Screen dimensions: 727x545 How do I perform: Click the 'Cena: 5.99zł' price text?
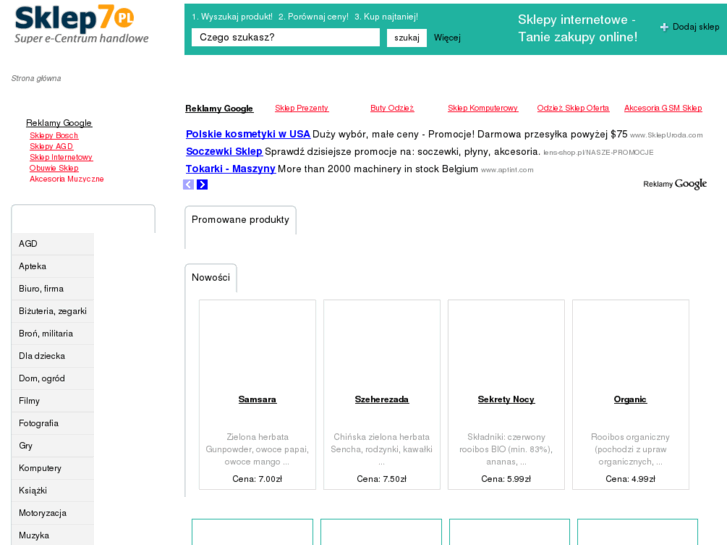(x=506, y=479)
